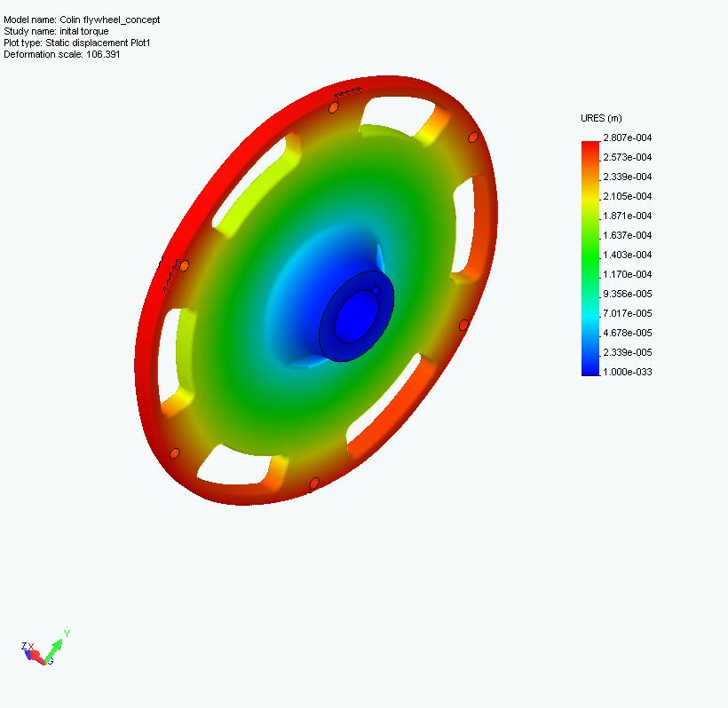Click the legend value 1.403e-004
This screenshot has height=708, width=728.
(x=627, y=255)
